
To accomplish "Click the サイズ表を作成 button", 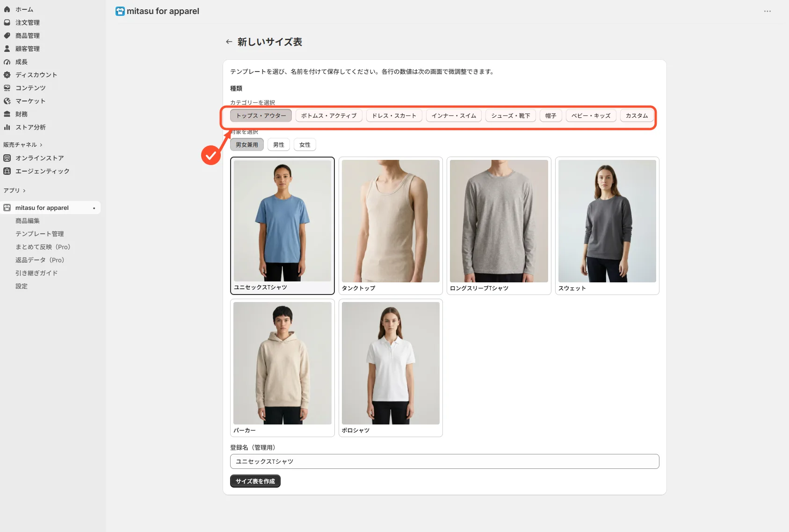I will coord(255,481).
